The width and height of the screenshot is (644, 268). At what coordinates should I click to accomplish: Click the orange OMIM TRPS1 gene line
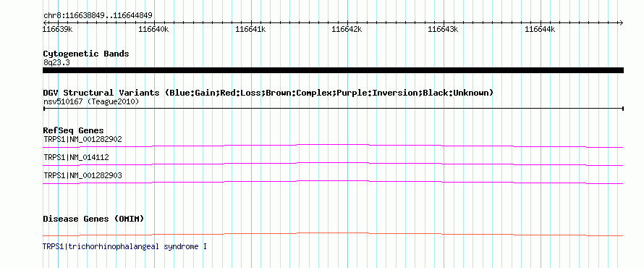[x=333, y=234]
